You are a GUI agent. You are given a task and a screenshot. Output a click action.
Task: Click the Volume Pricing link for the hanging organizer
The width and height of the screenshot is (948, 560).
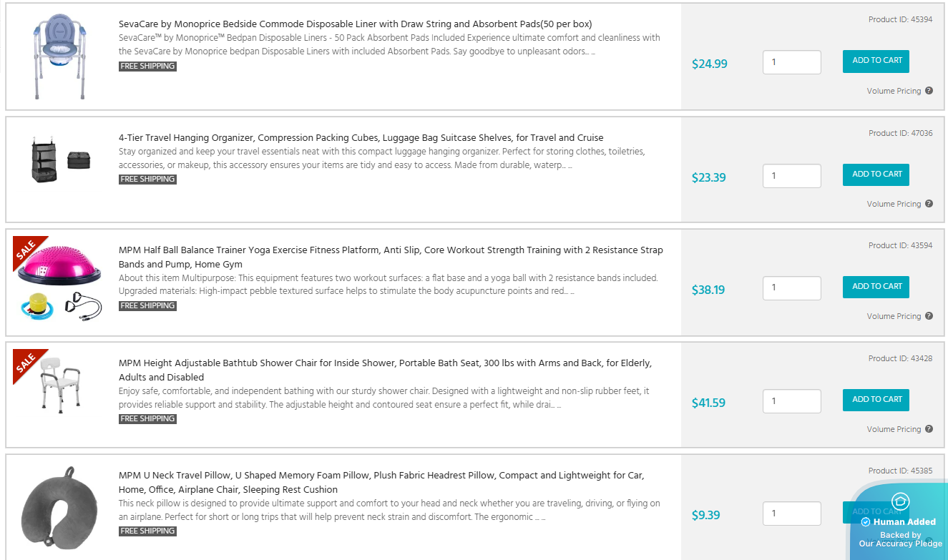(x=894, y=204)
